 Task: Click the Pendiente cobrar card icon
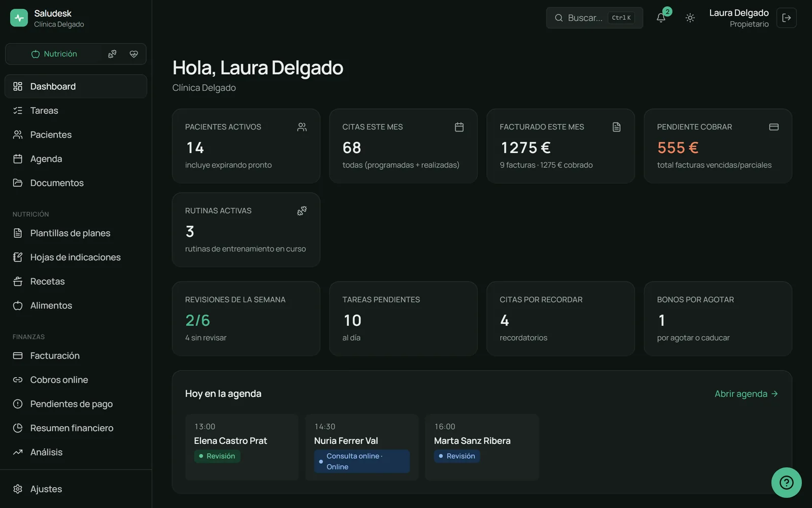click(774, 127)
